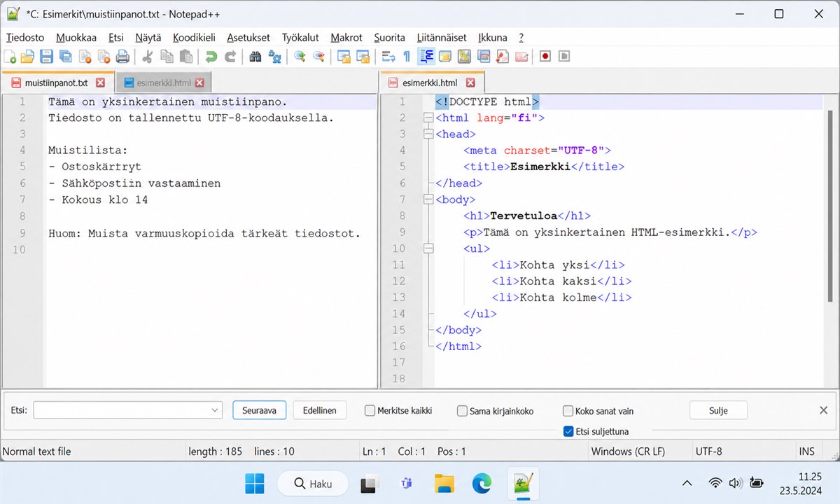Create a new file from the toolbar
Screen dimensions: 840x504
10,57
